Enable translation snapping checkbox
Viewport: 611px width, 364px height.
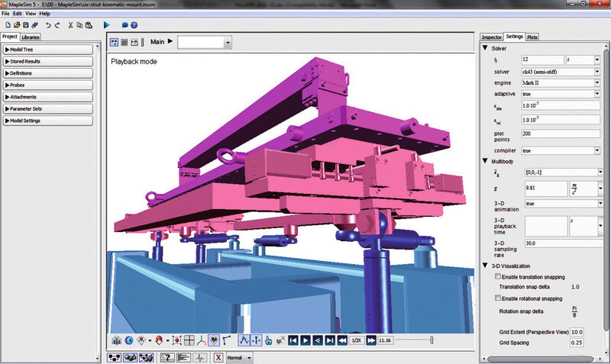[498, 276]
